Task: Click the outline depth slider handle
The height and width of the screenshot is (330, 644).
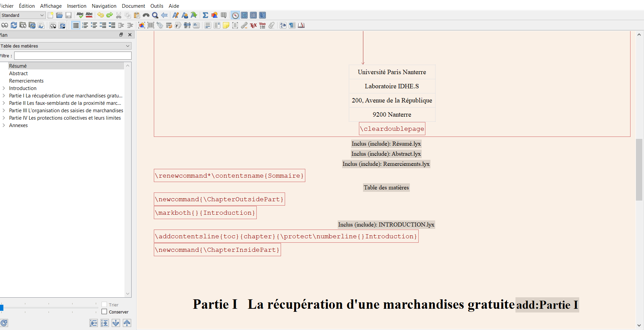Action: (x=2, y=307)
